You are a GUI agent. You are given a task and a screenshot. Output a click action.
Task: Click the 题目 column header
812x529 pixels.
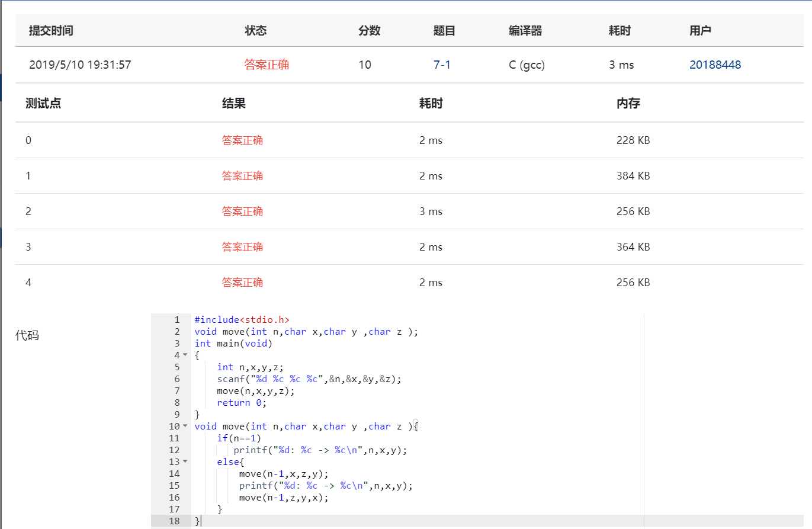pyautogui.click(x=444, y=31)
